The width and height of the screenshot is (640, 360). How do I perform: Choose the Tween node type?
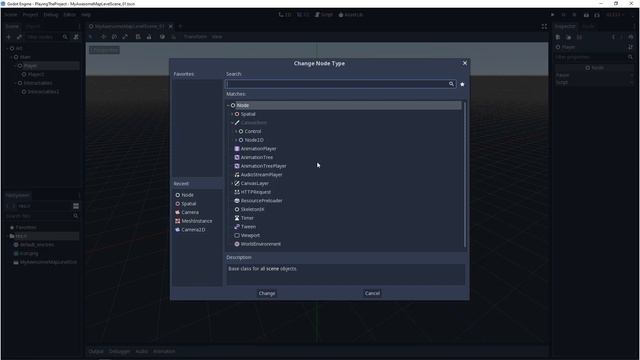point(248,227)
